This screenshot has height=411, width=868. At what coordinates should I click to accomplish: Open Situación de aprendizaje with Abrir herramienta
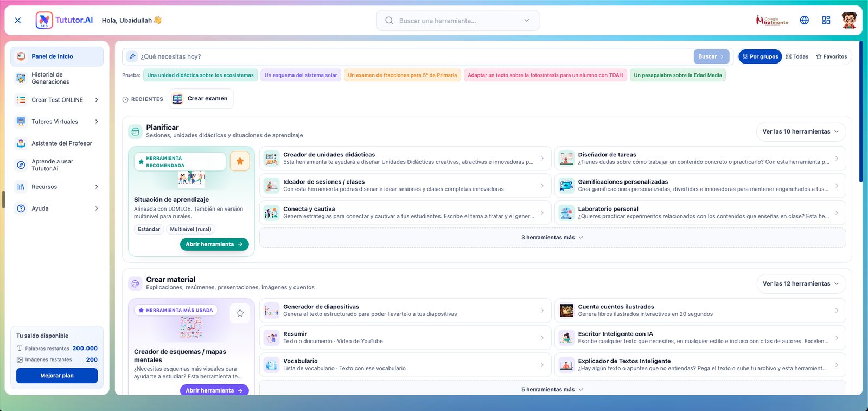click(214, 244)
